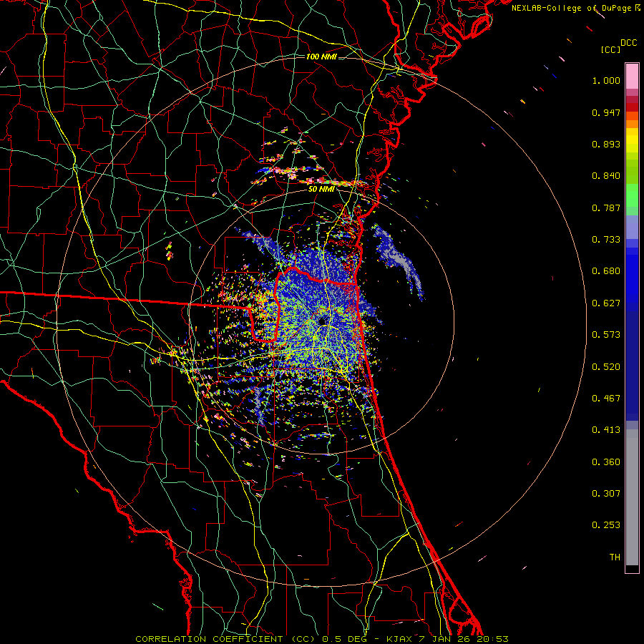Image resolution: width=644 pixels, height=644 pixels.
Task: Pick the red colorbar segment near 0.947
Action: [632, 107]
